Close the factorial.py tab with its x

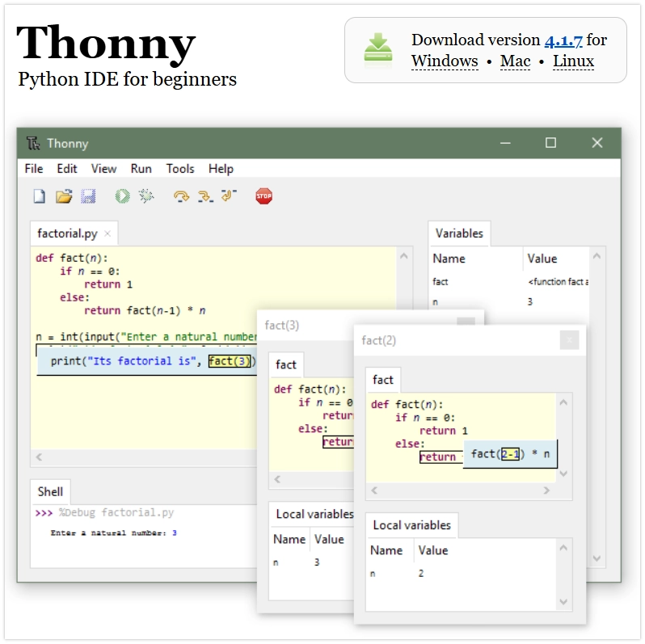(x=107, y=234)
